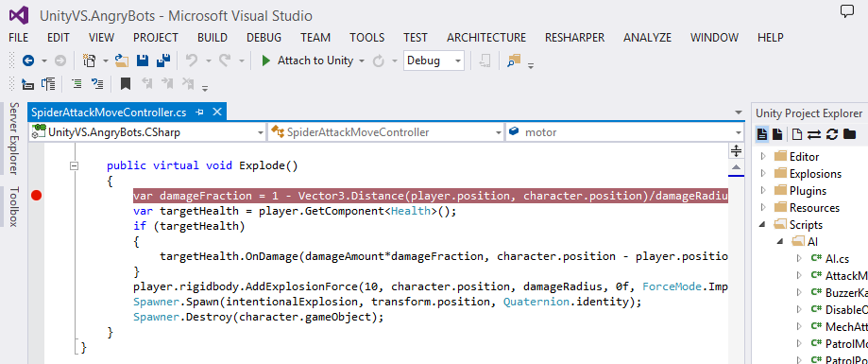The width and height of the screenshot is (868, 364).
Task: Open the Attach to Unity dropdown arrow
Action: pos(362,61)
